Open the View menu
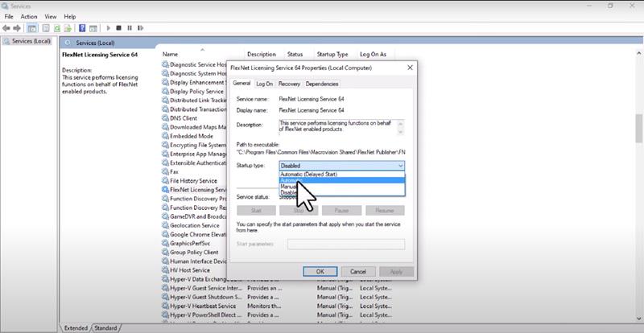The width and height of the screenshot is (644, 333). (51, 16)
